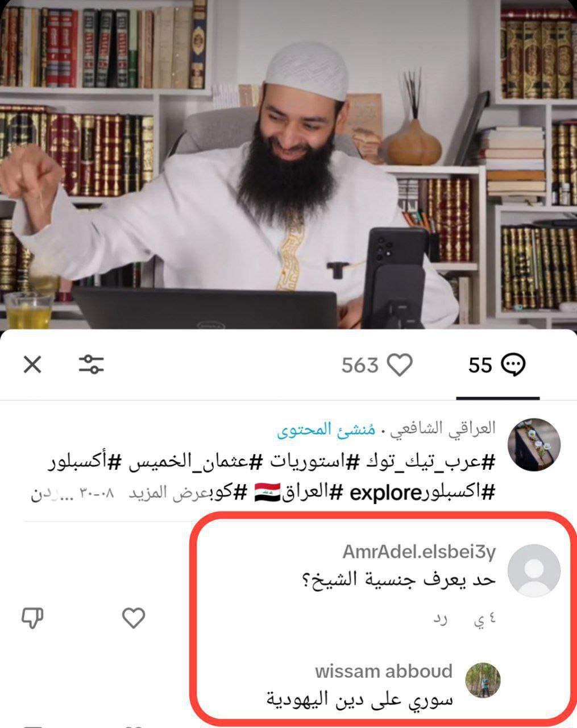The image size is (577, 728).
Task: Reply to AmrAdel.elsbei3y's comment via رد
Action: pos(440,619)
